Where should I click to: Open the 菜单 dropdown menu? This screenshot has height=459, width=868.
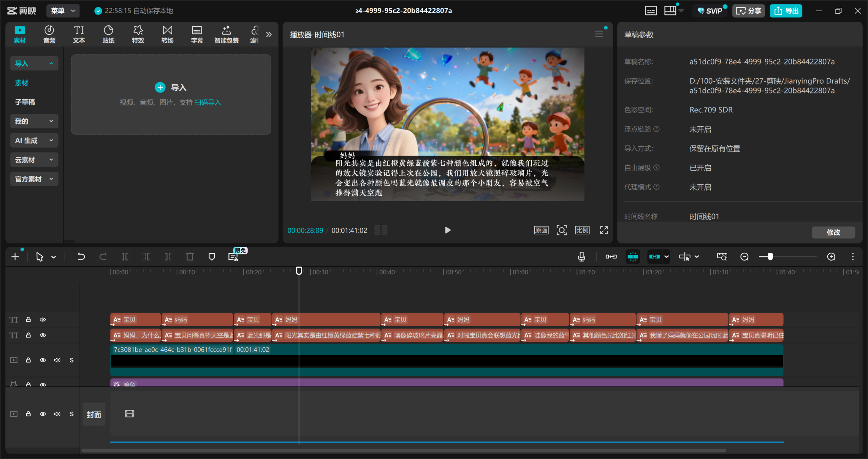pyautogui.click(x=63, y=11)
